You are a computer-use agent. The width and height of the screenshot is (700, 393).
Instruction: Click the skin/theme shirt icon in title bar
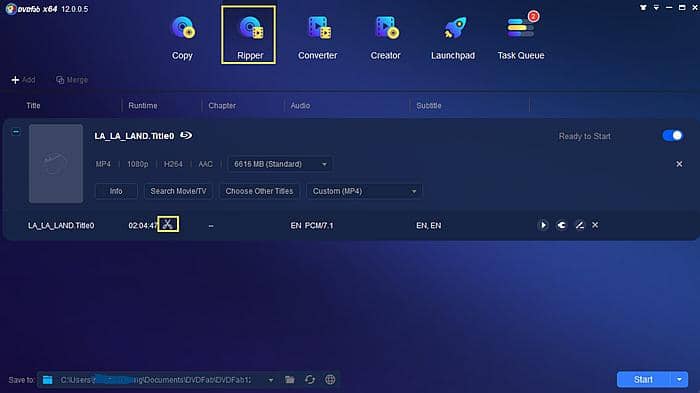click(x=643, y=8)
